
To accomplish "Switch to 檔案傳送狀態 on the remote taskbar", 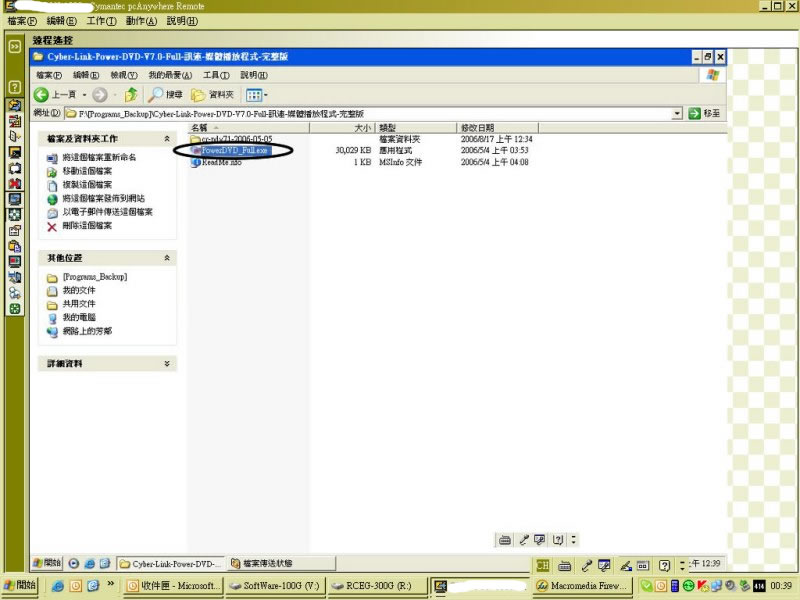I will [x=281, y=563].
